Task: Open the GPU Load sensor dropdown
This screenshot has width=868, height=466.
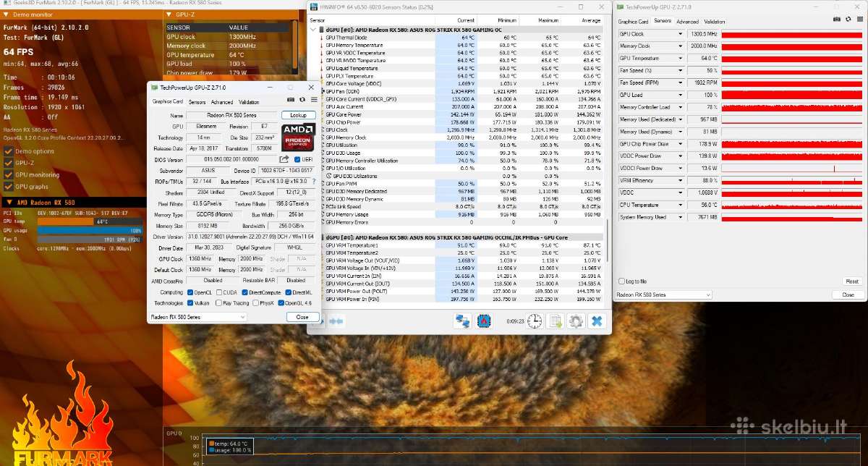Action: coord(680,95)
